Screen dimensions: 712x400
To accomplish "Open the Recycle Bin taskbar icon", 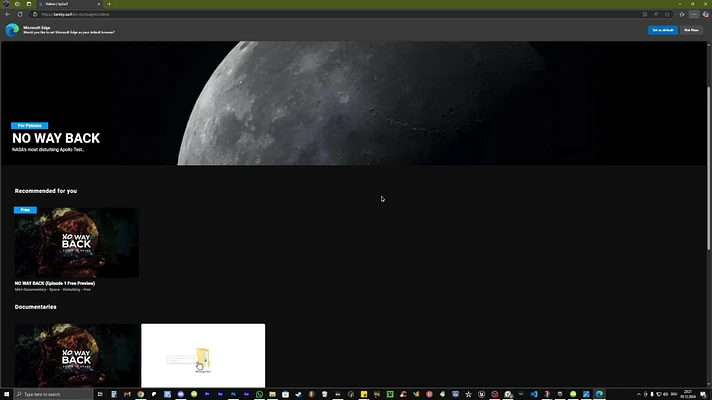I will [x=325, y=394].
